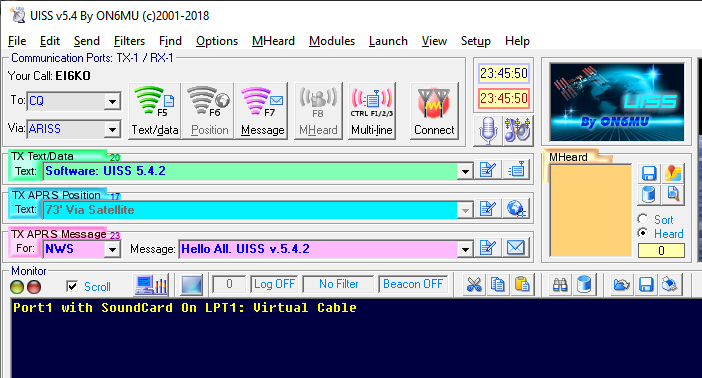Open the Setup menu

(x=475, y=41)
